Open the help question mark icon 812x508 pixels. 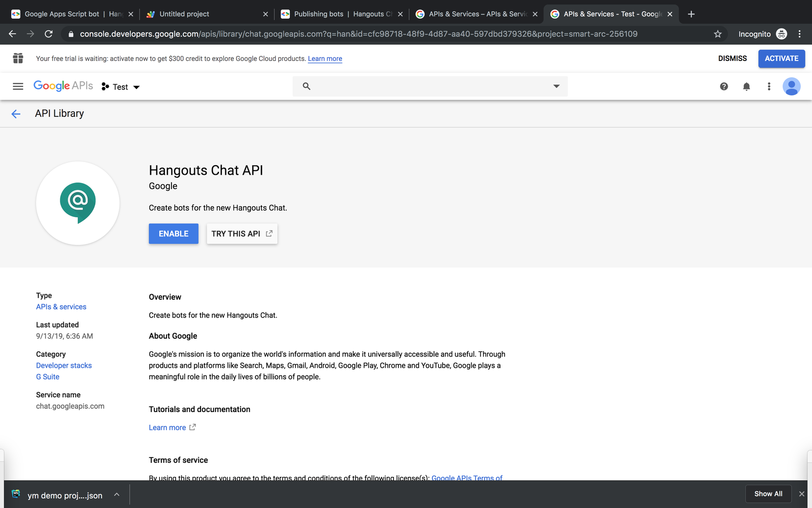tap(724, 86)
